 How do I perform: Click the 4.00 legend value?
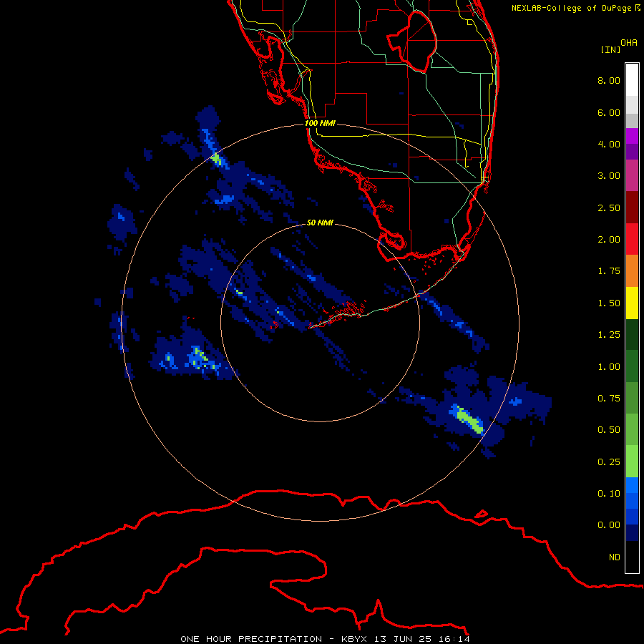pyautogui.click(x=609, y=144)
